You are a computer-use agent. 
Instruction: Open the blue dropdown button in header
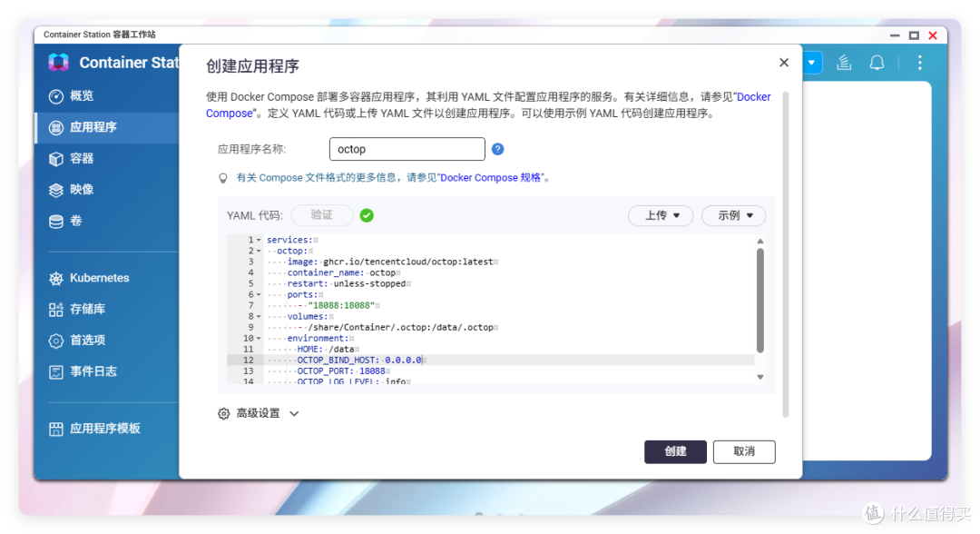[812, 63]
